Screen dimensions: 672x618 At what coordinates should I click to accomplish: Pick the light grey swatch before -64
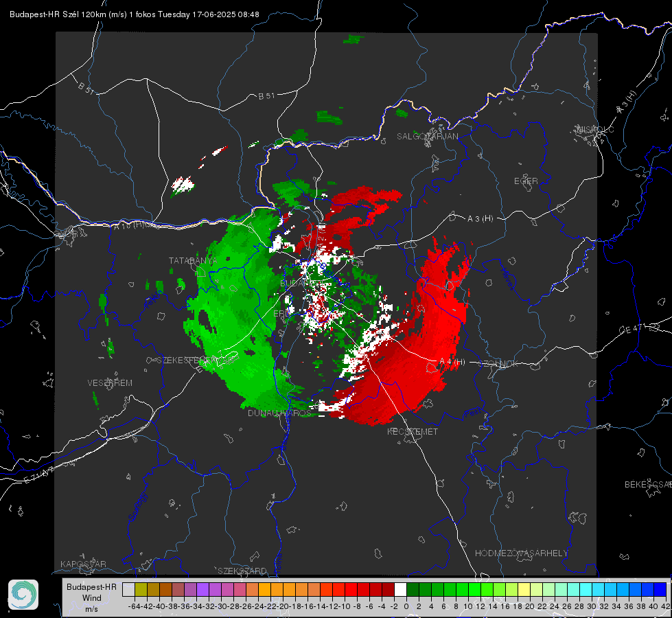pyautogui.click(x=128, y=589)
